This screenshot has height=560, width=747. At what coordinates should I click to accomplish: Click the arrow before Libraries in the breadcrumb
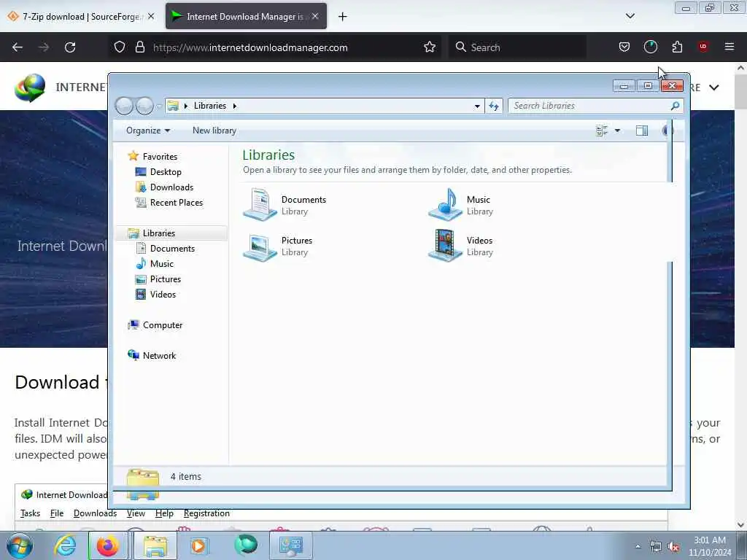pyautogui.click(x=186, y=106)
